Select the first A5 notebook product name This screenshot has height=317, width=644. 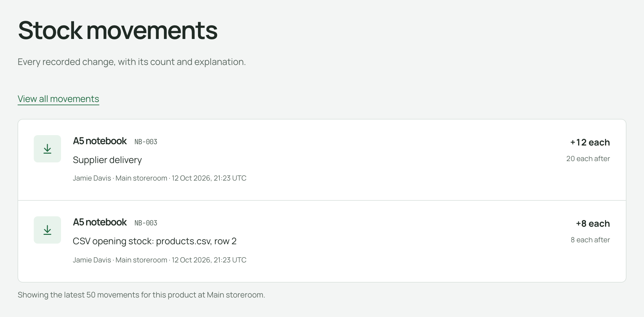100,141
